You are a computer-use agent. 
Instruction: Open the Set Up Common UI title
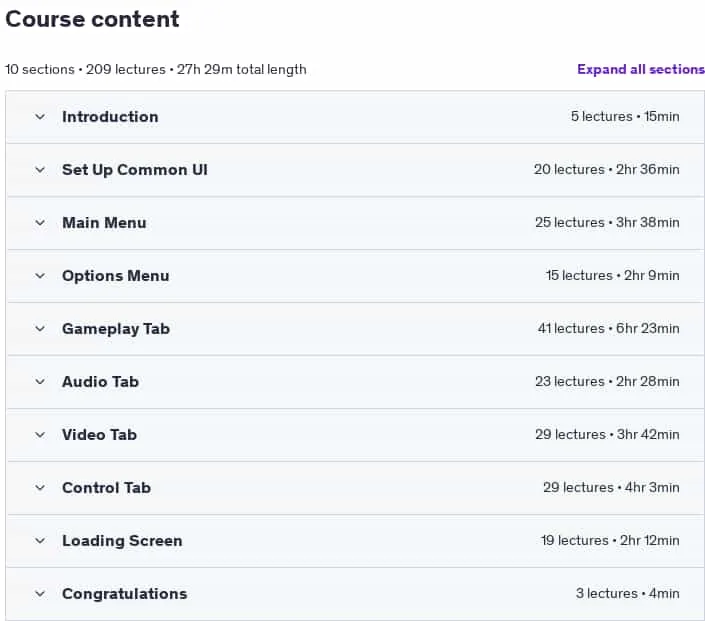tap(135, 170)
